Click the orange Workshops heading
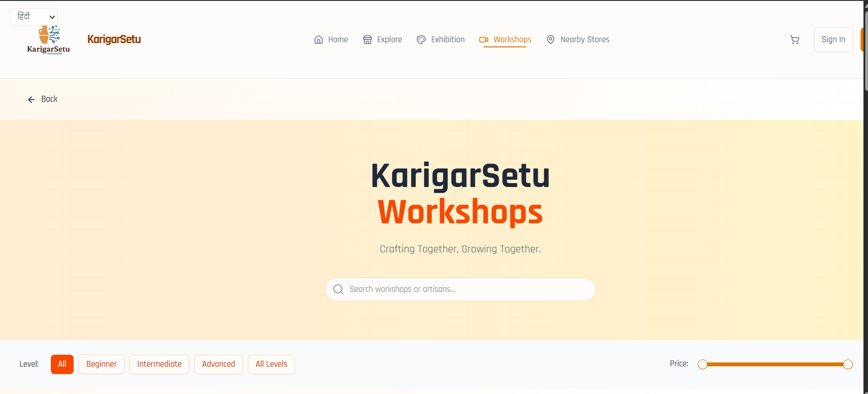 point(461,212)
